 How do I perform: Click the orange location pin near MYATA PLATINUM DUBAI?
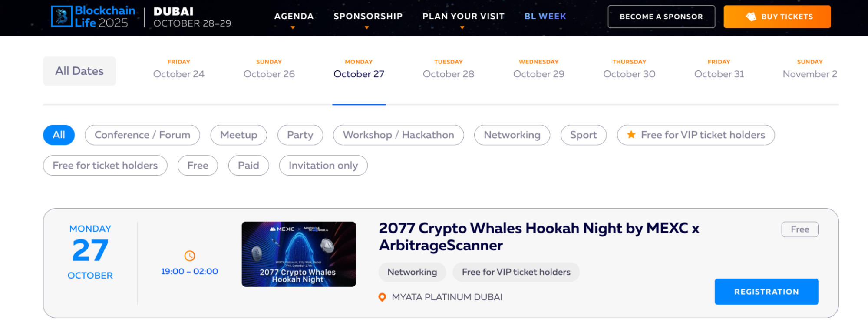pyautogui.click(x=382, y=297)
